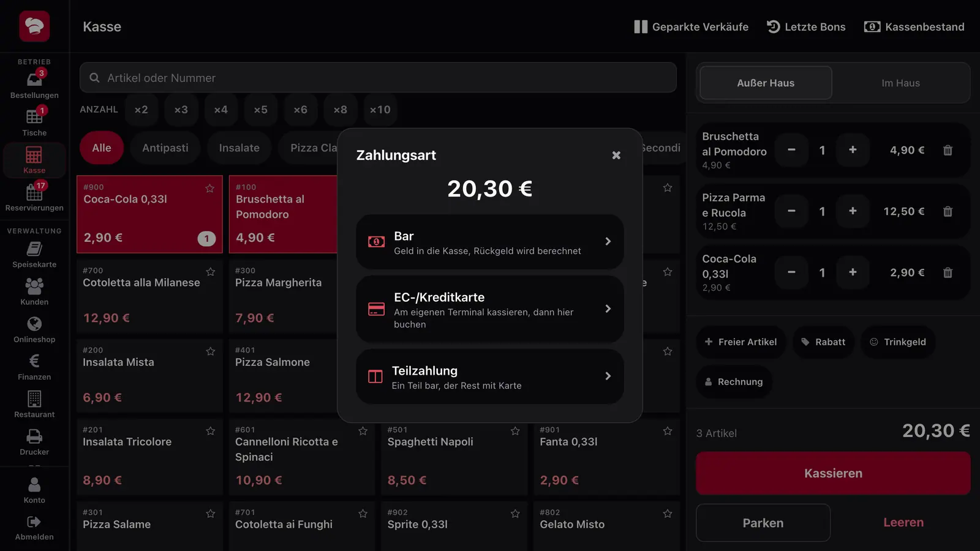Select the Insalate category tab
Viewport: 980px width, 551px height.
[x=239, y=148]
